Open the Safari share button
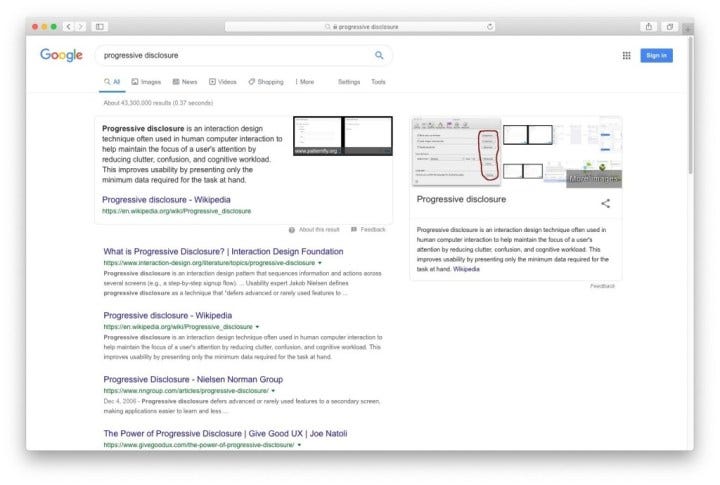Viewport: 720px width, 485px height. (648, 27)
